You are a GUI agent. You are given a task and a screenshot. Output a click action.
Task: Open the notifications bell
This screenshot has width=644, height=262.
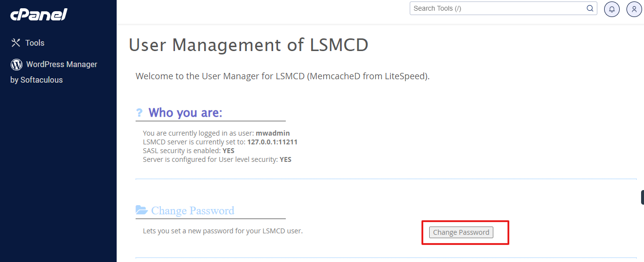coord(611,9)
